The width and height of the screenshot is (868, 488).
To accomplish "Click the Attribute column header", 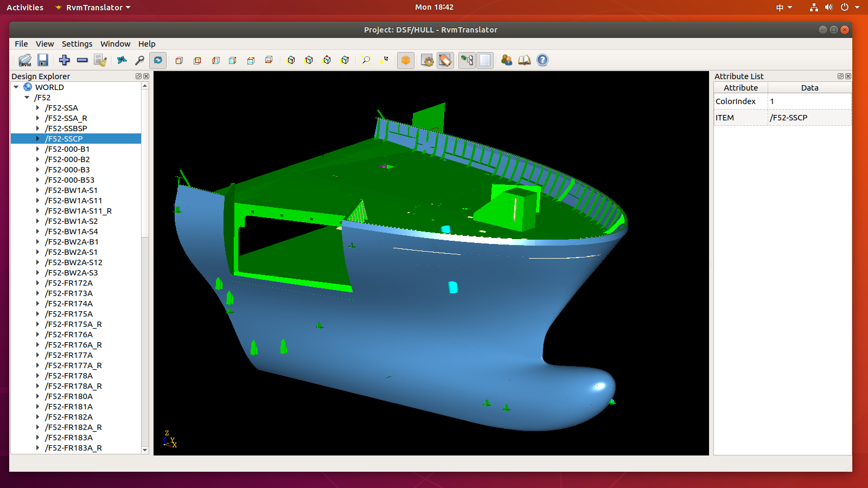I will coord(741,88).
